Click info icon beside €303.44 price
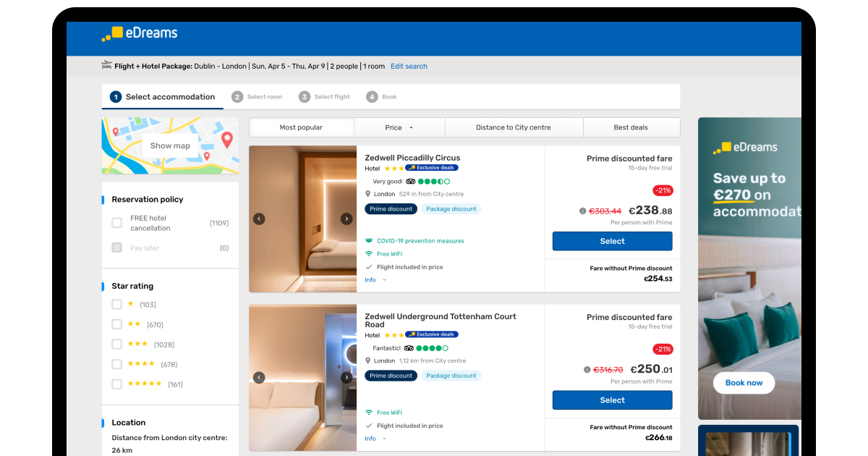Viewport: 868px width, 456px height. point(582,211)
